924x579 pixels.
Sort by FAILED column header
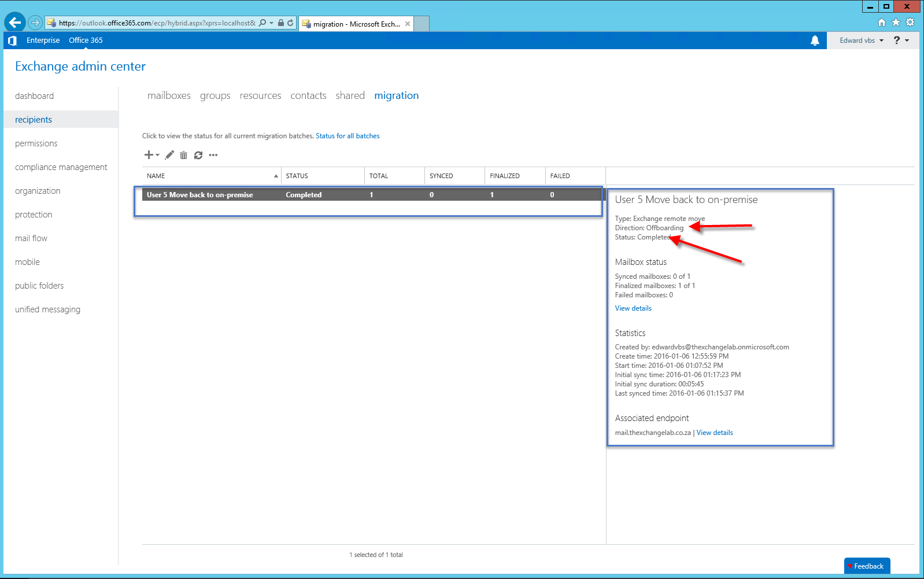[575, 176]
